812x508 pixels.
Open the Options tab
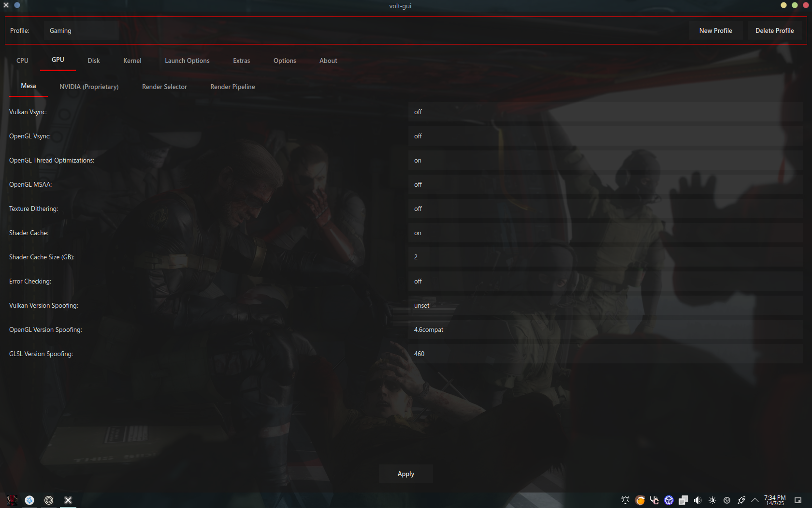tap(285, 60)
